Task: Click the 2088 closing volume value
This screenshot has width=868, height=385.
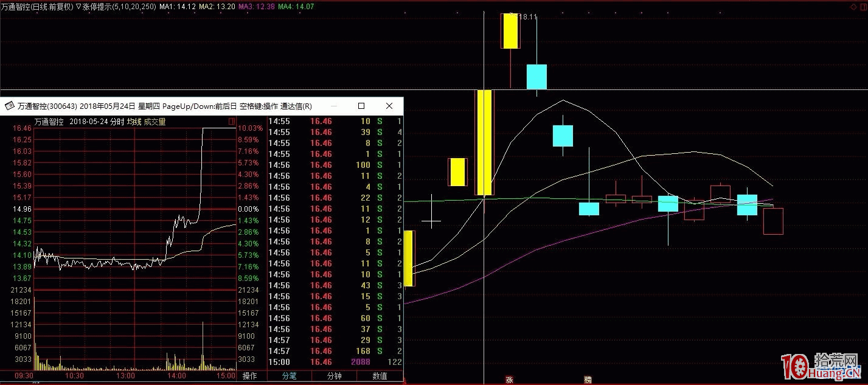Action: (360, 362)
